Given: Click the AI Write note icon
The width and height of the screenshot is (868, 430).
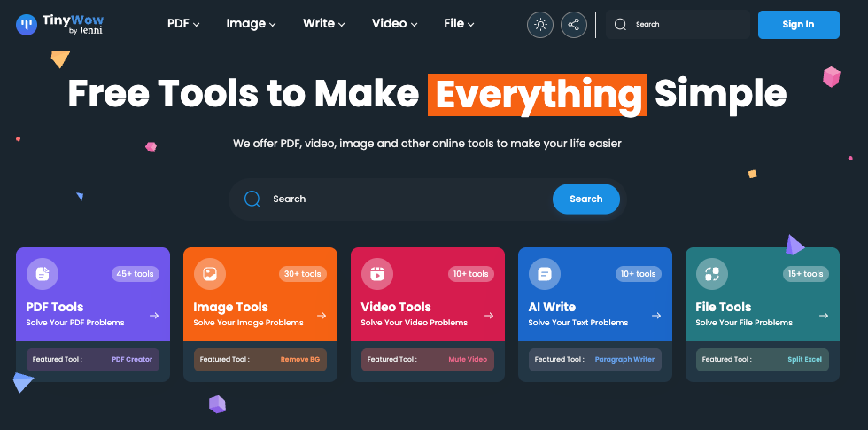Looking at the screenshot, I should click(x=545, y=274).
